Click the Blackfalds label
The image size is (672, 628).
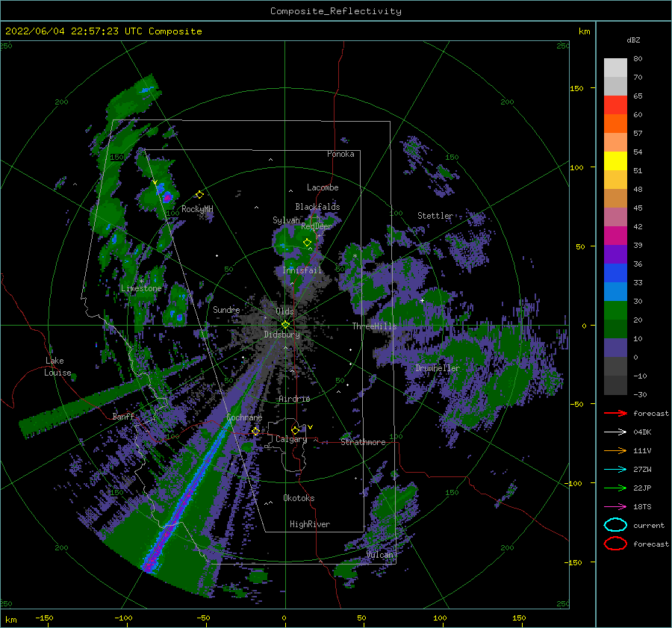tap(317, 207)
